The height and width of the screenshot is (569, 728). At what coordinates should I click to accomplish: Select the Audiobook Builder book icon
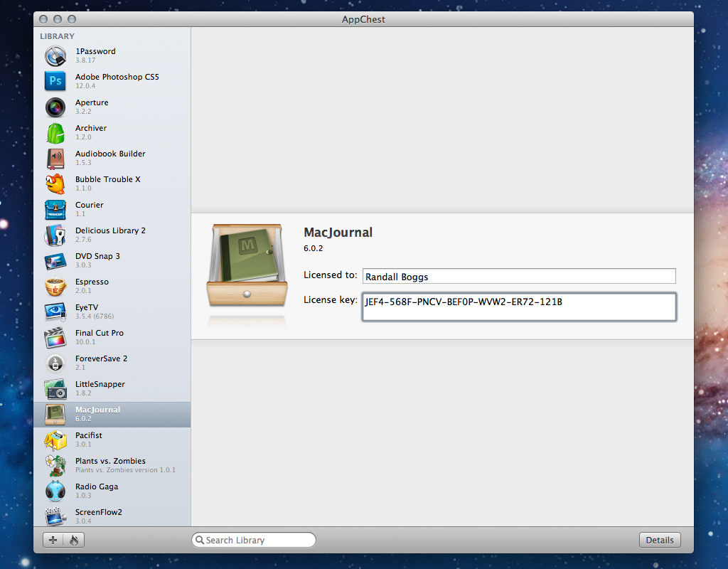(x=55, y=159)
